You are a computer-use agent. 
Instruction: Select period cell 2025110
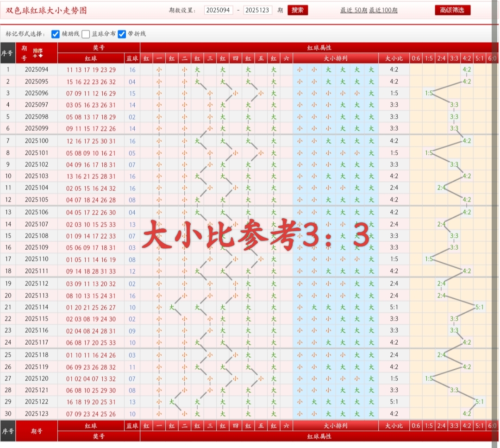click(x=37, y=259)
